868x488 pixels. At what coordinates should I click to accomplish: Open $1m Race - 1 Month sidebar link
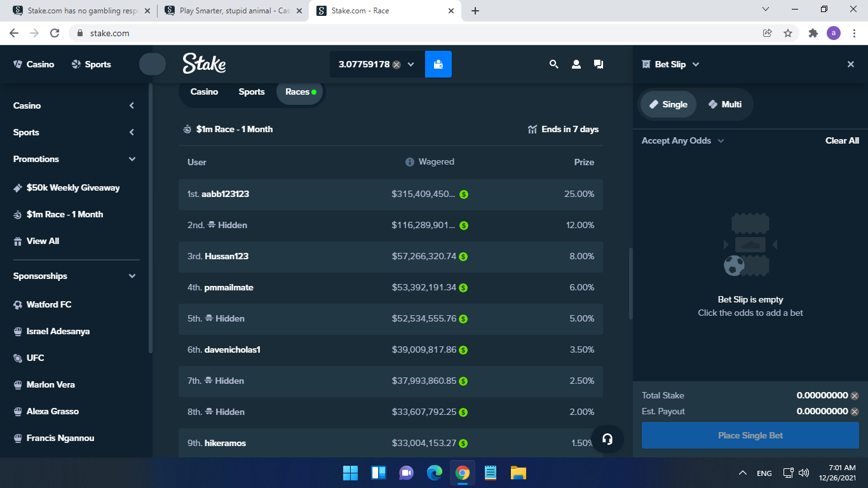point(58,214)
